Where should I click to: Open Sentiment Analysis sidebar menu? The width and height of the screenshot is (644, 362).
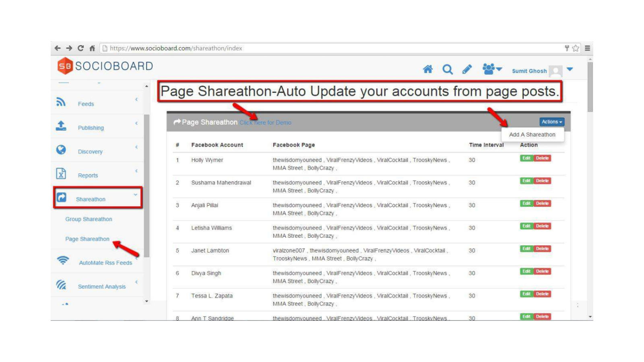[x=102, y=286]
